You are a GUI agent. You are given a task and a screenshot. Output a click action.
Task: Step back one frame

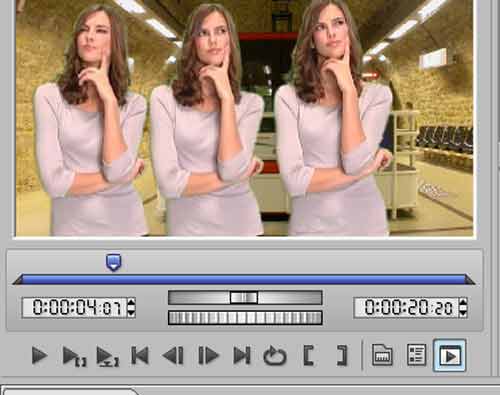tap(173, 355)
